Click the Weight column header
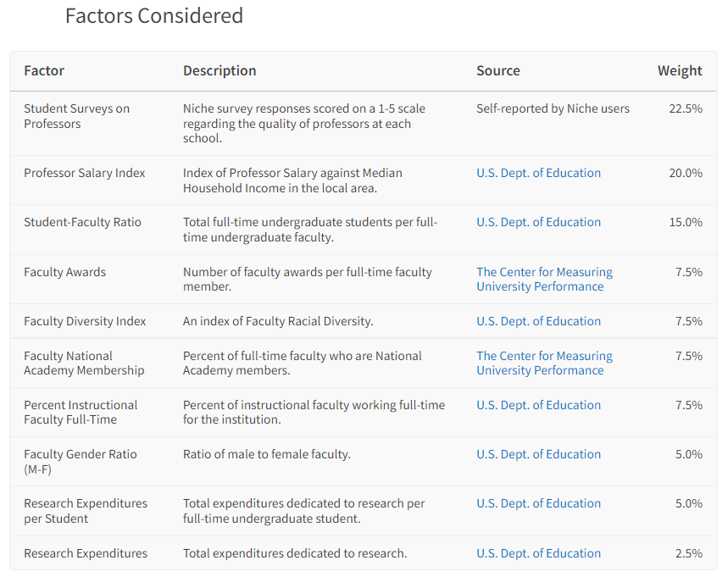Viewport: 728px width, 577px height. point(680,71)
